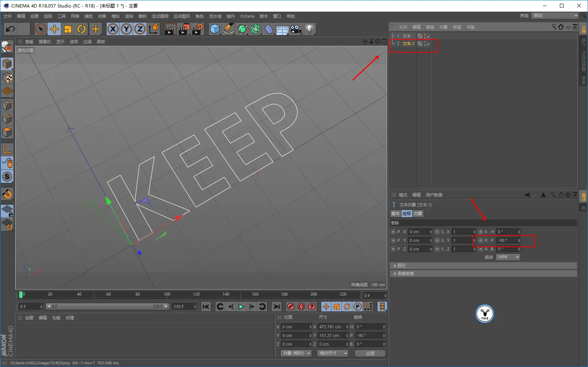Click the R.P rotation value field
The image size is (588, 367).
(x=508, y=240)
